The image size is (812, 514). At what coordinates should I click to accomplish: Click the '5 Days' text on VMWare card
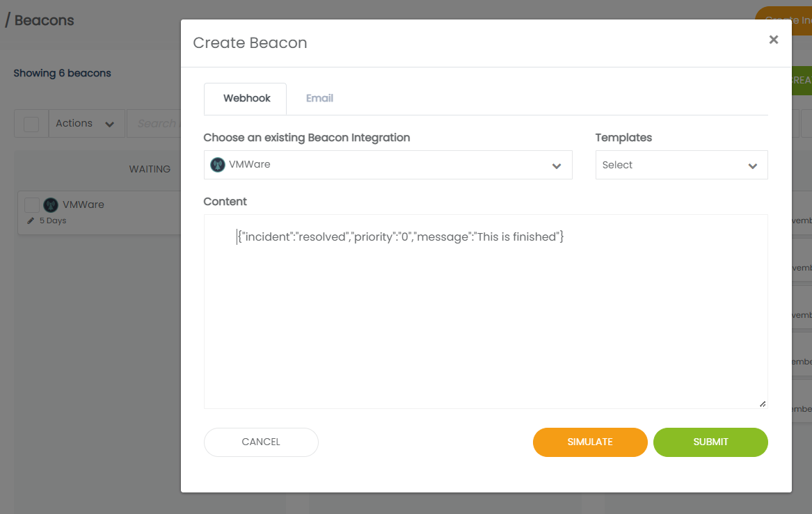(x=53, y=220)
